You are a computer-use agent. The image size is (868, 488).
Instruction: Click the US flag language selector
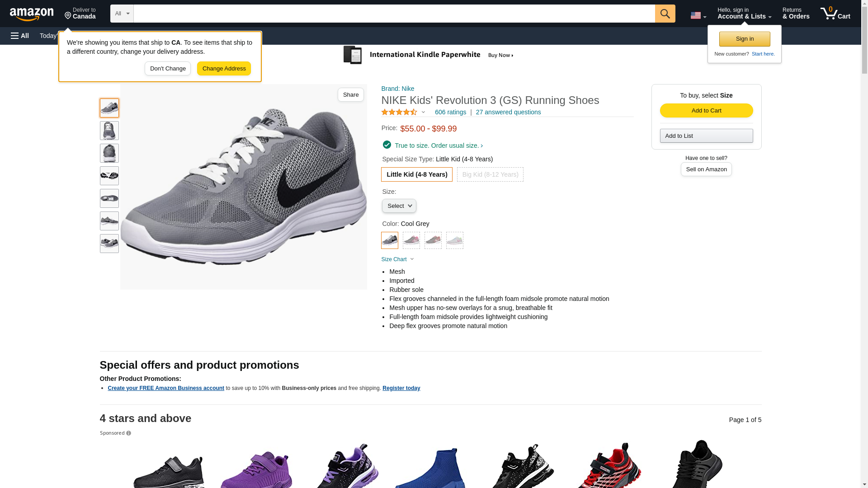click(x=698, y=15)
